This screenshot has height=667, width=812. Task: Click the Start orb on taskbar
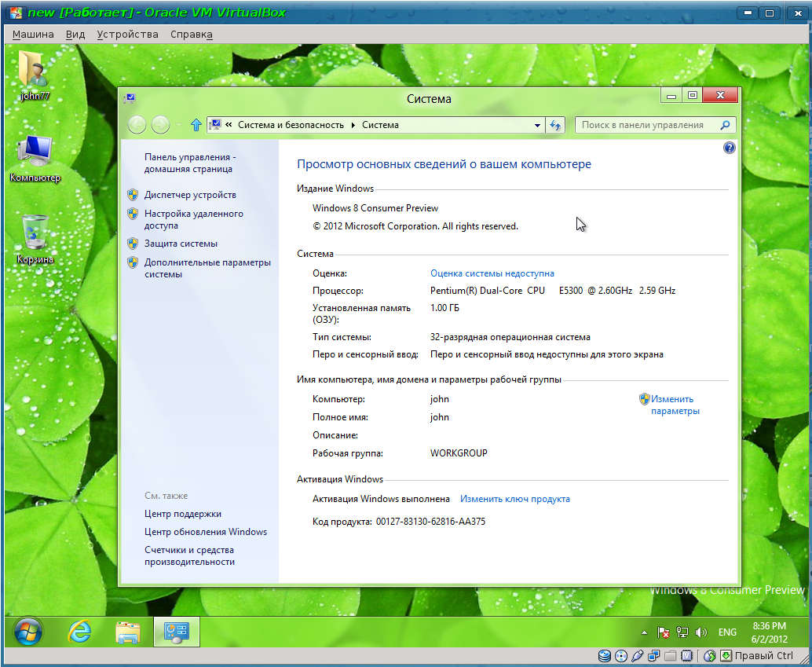click(28, 632)
